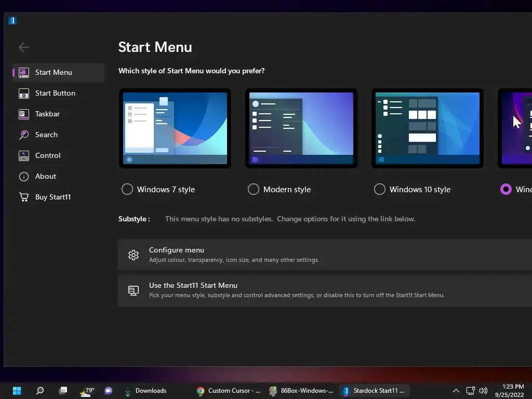Click the Substyle label text
The height and width of the screenshot is (399, 532).
pyautogui.click(x=134, y=219)
